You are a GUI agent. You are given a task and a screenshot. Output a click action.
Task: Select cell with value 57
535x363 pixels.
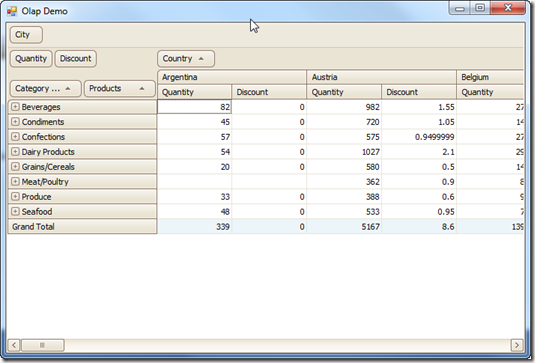(194, 137)
